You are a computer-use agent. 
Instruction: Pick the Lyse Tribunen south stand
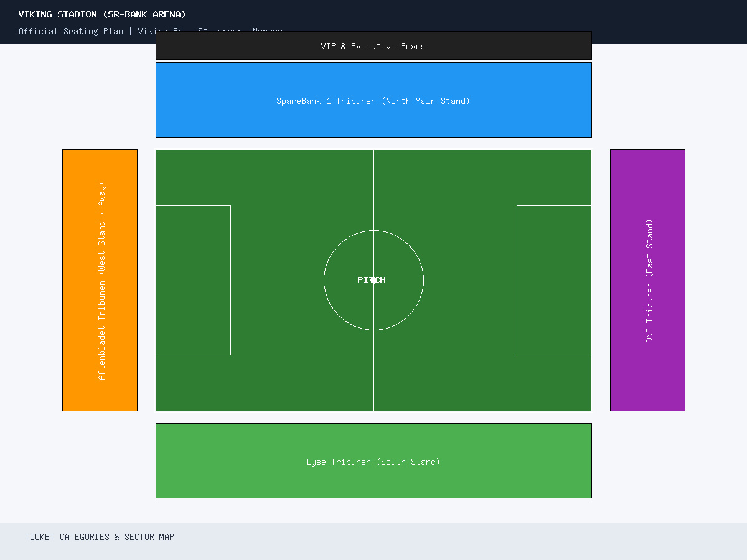(374, 460)
